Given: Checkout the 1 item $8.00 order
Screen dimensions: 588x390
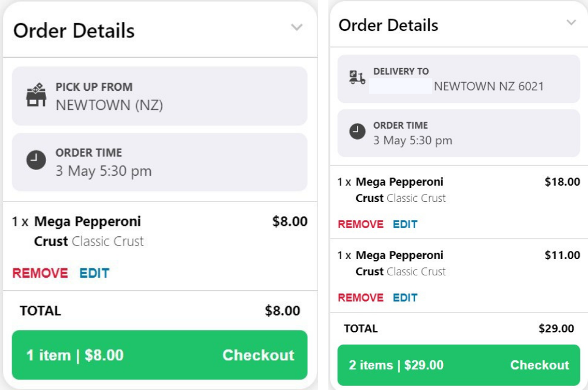Looking at the screenshot, I should 160,355.
